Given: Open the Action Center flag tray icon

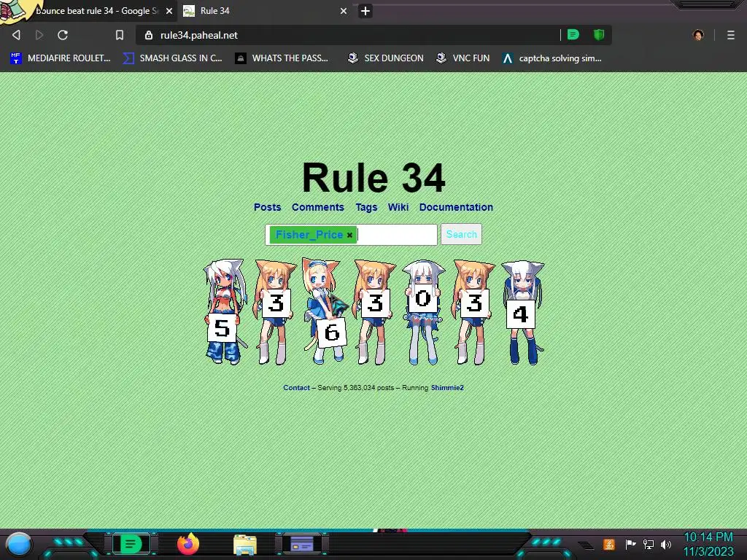Looking at the screenshot, I should click(631, 544).
